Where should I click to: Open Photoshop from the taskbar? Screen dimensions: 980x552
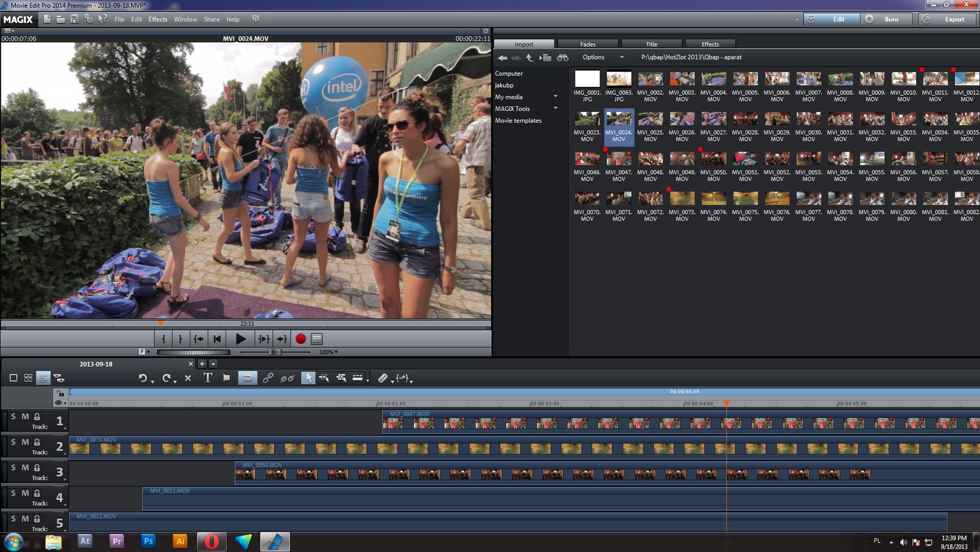click(x=148, y=541)
